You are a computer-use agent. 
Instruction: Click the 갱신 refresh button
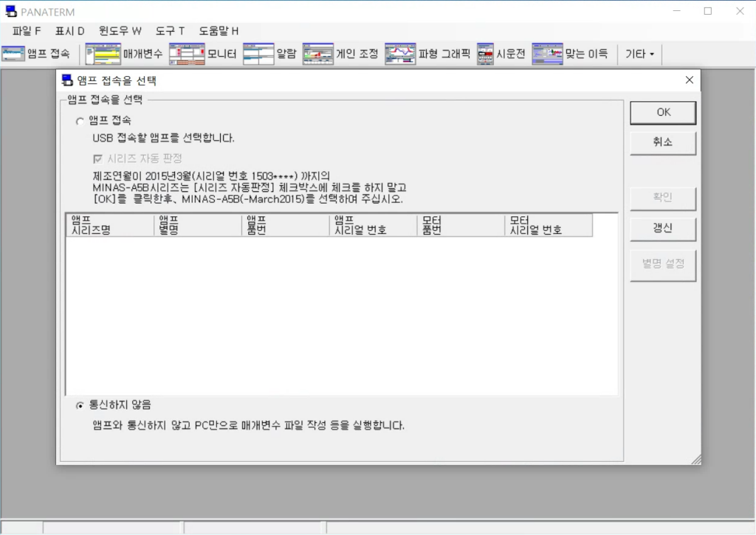(662, 229)
